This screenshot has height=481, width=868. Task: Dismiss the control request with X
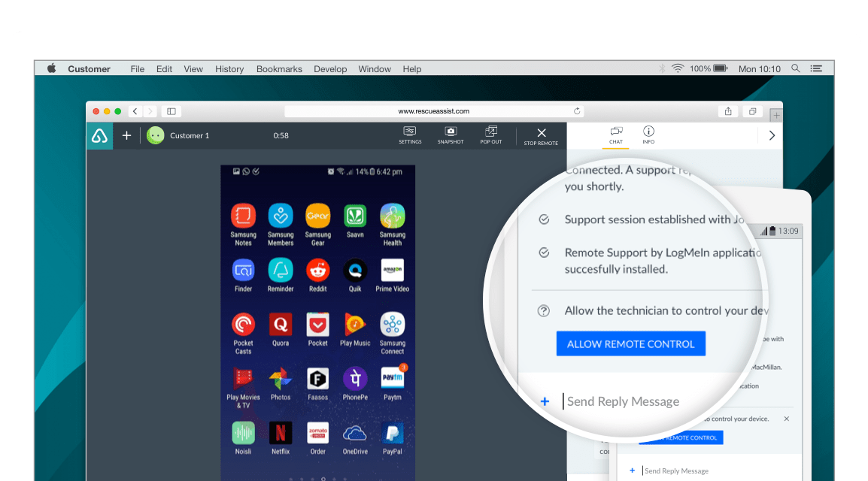tap(787, 419)
